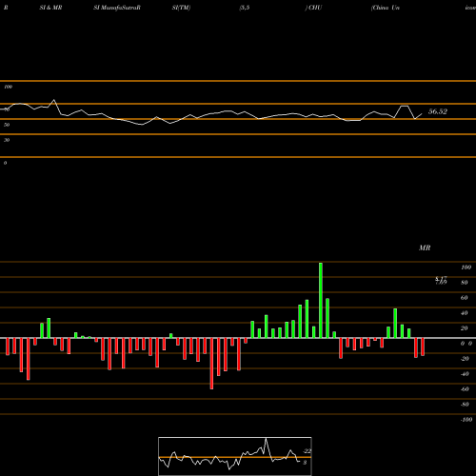This screenshot has width=476, height=476.
Task: Click the RSI value label 56.52
Action: click(x=438, y=111)
